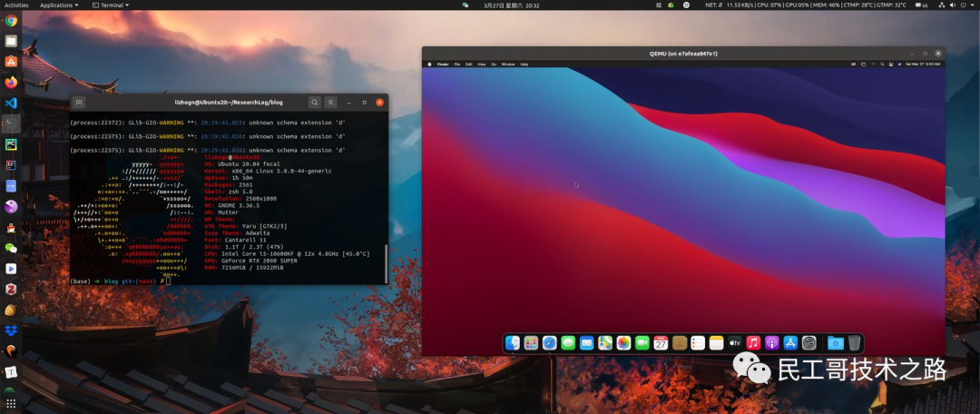Open Photos app in the macOS dock

click(x=623, y=342)
